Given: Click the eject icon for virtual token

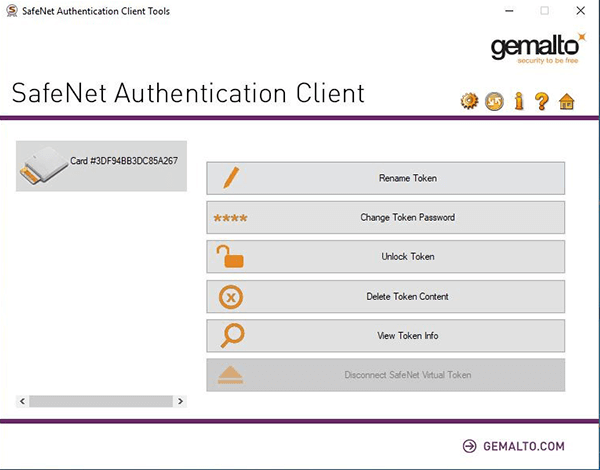Looking at the screenshot, I should 230,375.
